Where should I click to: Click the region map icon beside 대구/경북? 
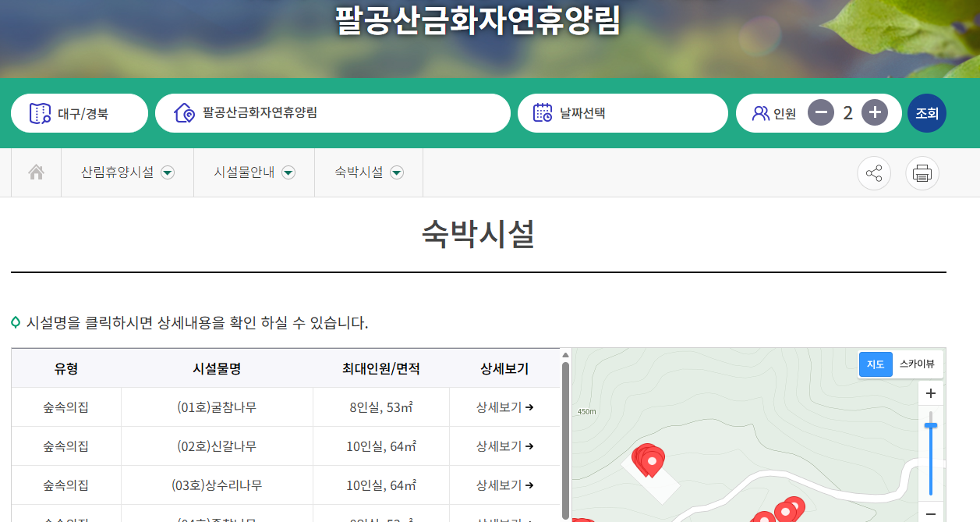point(40,113)
